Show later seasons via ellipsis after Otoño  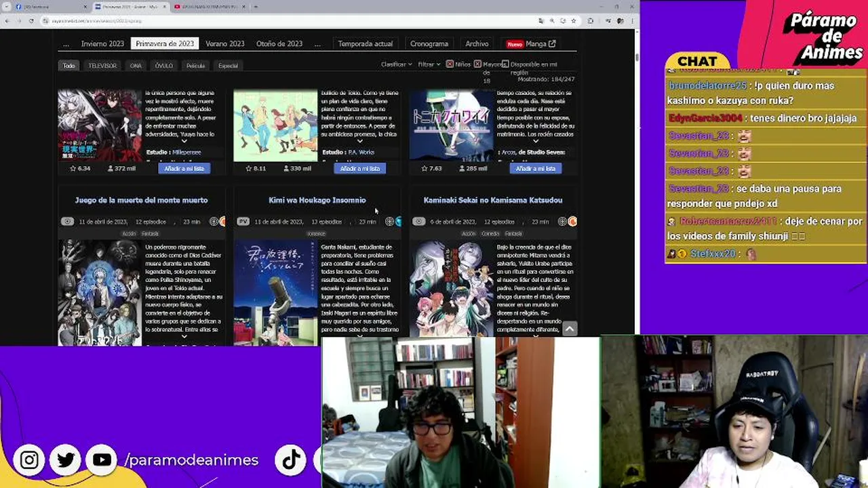(x=317, y=43)
